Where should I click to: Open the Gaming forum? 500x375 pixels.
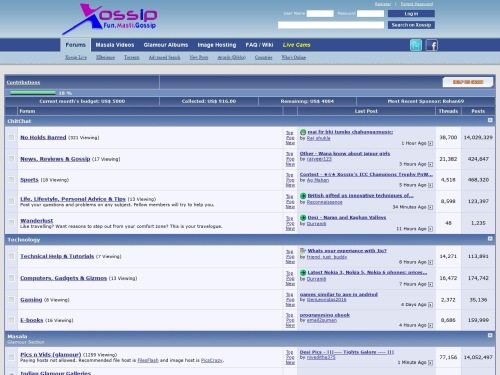[x=31, y=300]
